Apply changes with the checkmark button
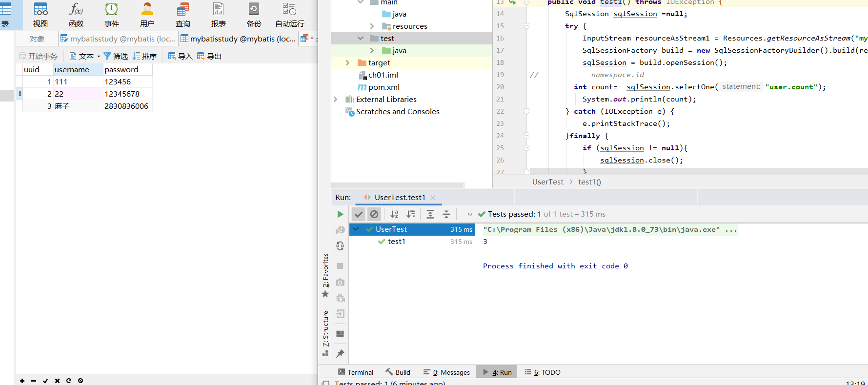868x385 pixels. (45, 381)
